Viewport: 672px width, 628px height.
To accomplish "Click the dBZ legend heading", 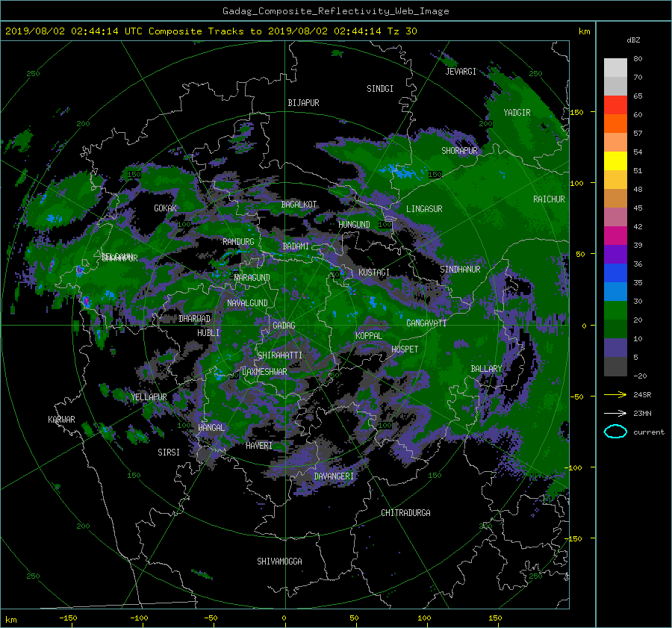I will (633, 40).
